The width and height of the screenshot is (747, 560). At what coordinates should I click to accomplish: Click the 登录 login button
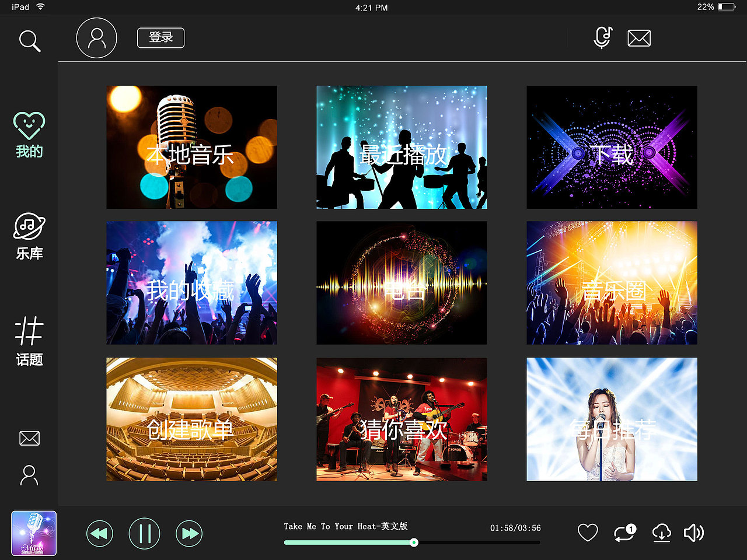pos(160,38)
